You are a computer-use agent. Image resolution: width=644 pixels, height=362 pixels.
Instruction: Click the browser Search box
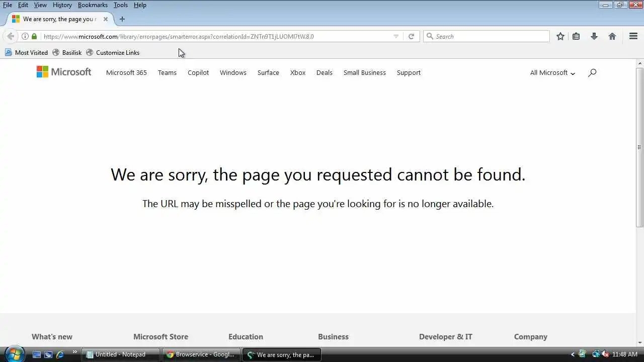coord(487,36)
